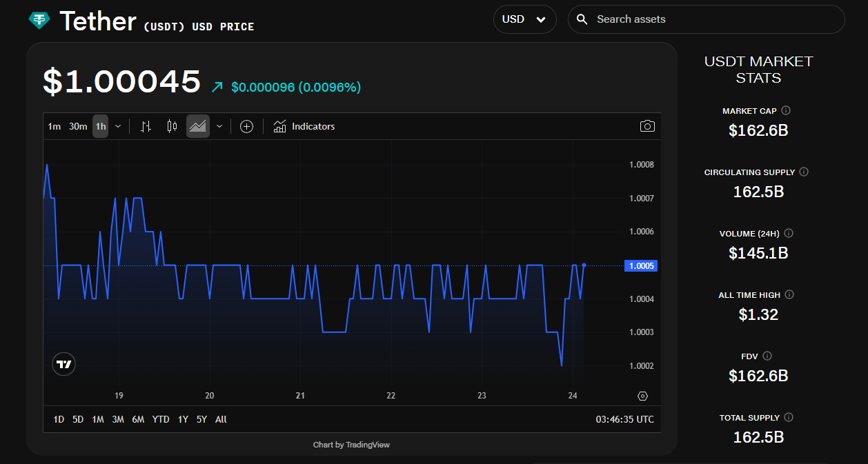Switch range to 1Y
Viewport: 868px width, 464px height.
click(x=183, y=419)
